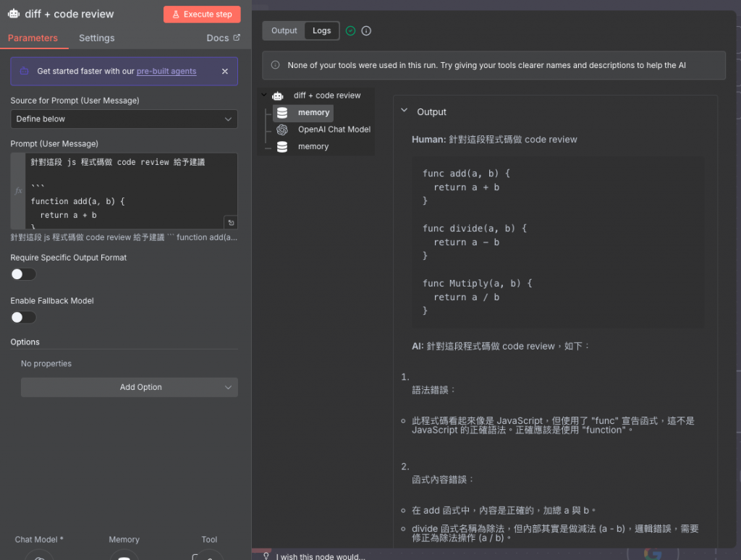
Task: Click the 'func Mutiply(a, b) {' code line
Action: tap(478, 283)
